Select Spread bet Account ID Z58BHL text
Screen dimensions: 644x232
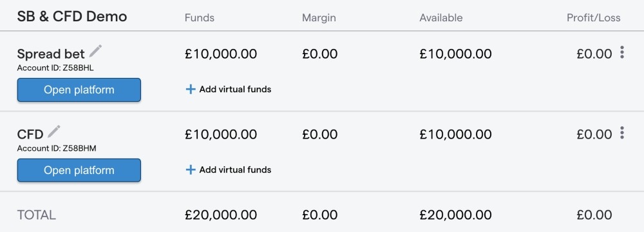(x=55, y=68)
